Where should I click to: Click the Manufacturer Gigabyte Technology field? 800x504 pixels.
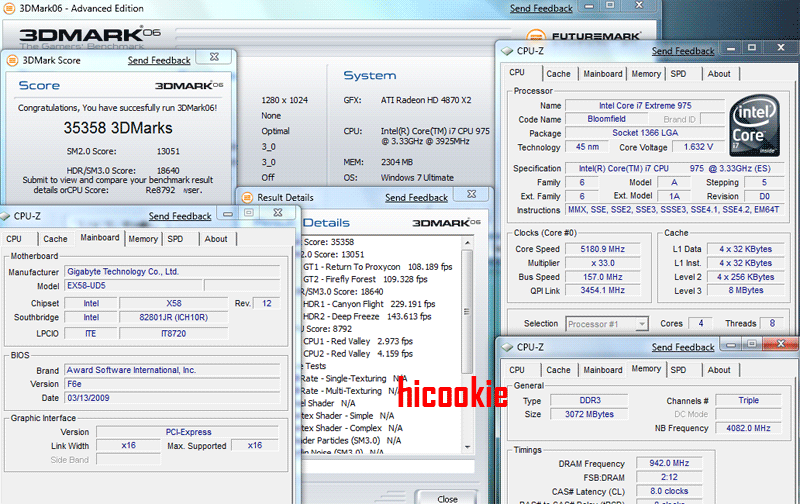pos(172,272)
